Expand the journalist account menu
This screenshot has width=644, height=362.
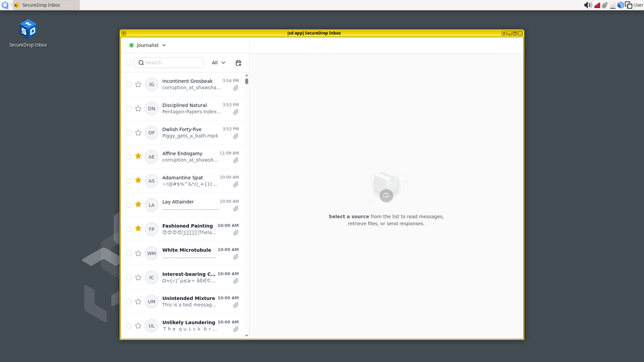(148, 45)
